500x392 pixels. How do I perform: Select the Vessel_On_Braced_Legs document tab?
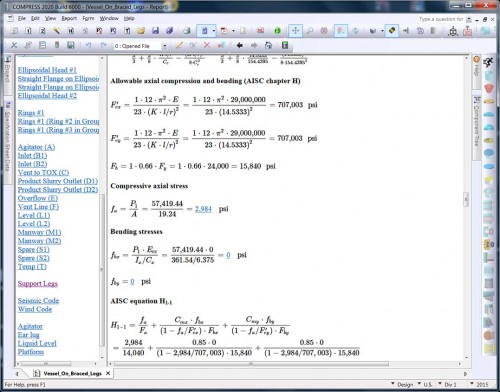pyautogui.click(x=72, y=373)
